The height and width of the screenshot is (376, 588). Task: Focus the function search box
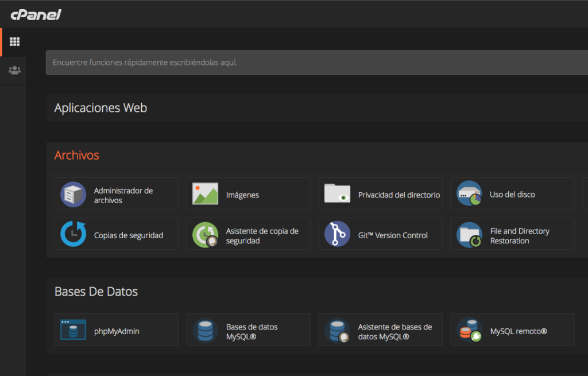(x=317, y=62)
